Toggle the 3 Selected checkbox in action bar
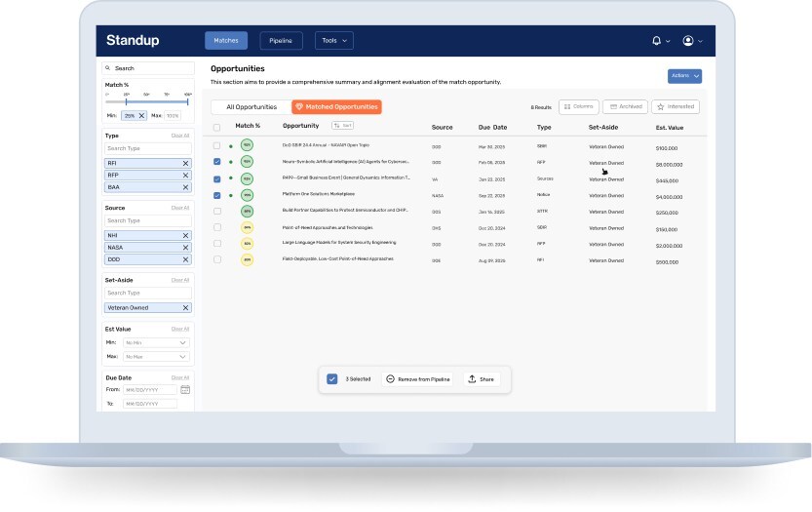 (332, 379)
